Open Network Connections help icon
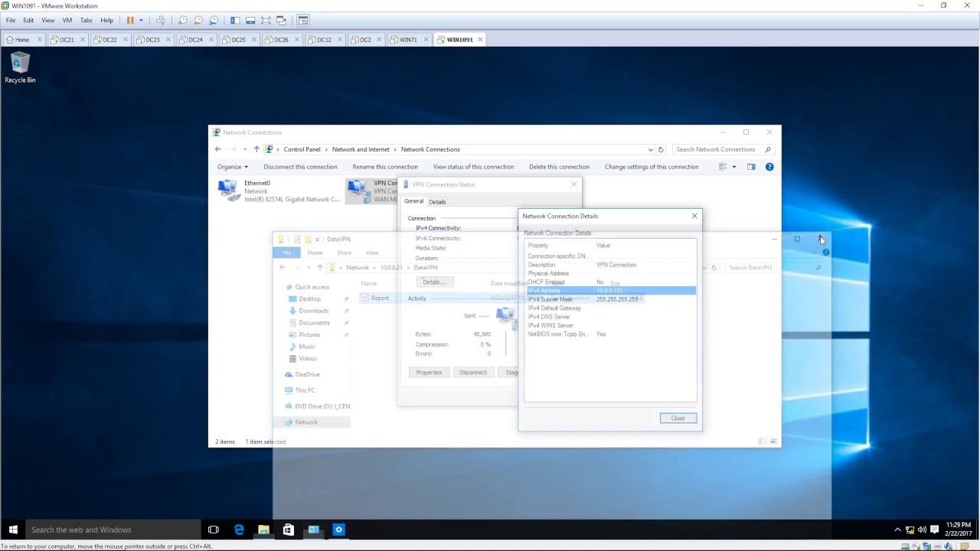 point(769,167)
